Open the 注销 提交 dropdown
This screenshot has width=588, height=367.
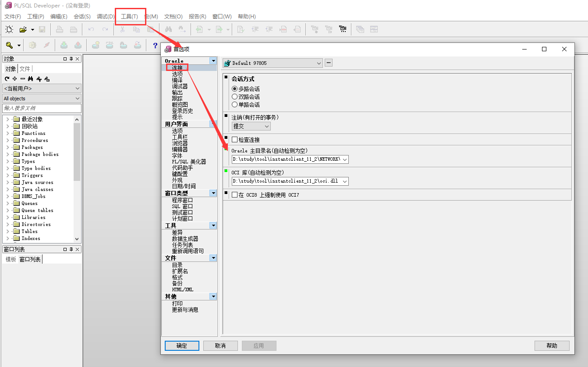pyautogui.click(x=251, y=126)
